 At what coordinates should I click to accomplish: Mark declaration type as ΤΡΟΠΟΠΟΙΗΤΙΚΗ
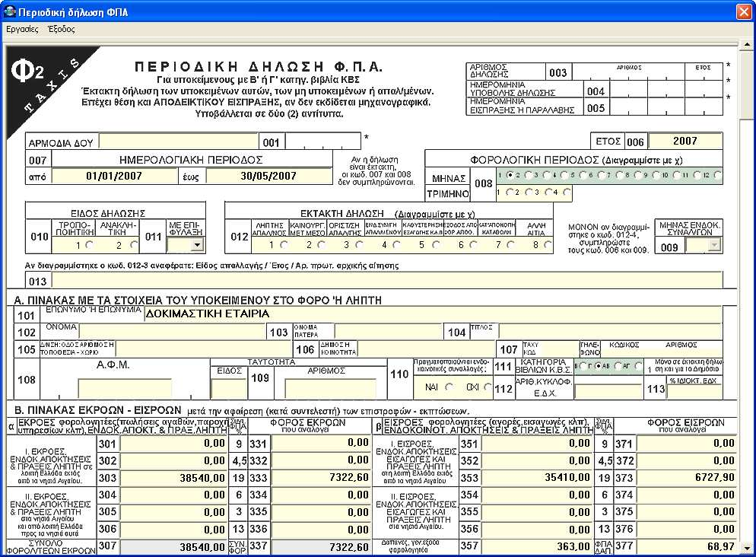(x=89, y=245)
